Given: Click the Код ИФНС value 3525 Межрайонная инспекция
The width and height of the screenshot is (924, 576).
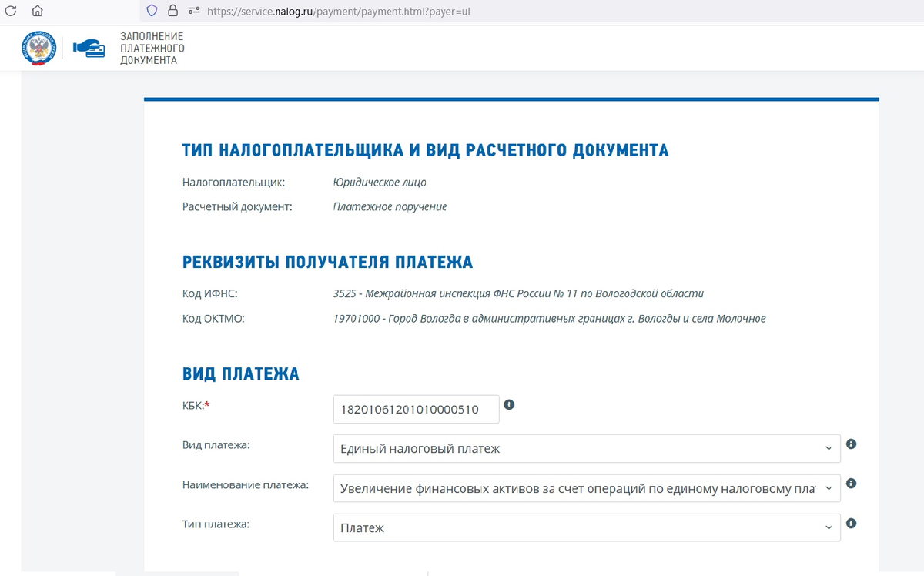Looking at the screenshot, I should tap(518, 293).
